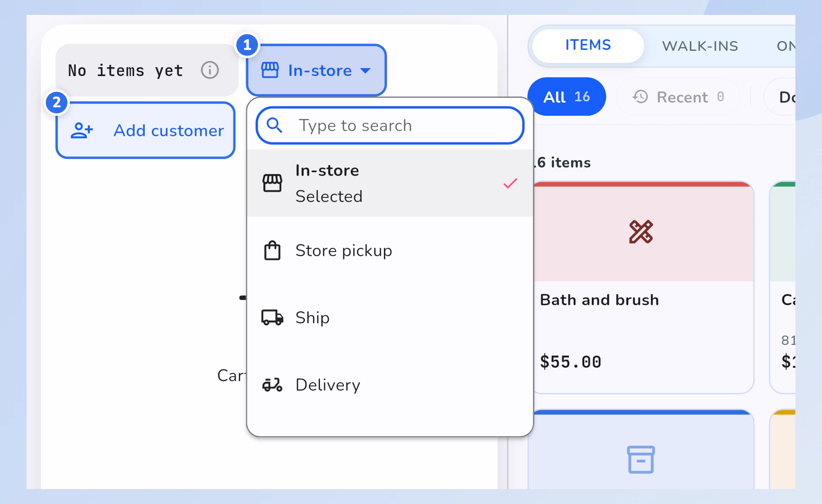Choose Store pickup from fulfillment list
The image size is (822, 504).
390,251
